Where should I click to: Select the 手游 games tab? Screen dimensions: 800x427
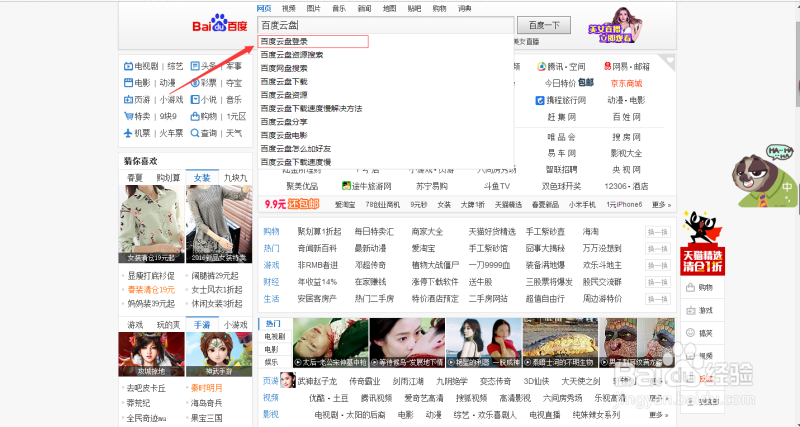coord(202,324)
